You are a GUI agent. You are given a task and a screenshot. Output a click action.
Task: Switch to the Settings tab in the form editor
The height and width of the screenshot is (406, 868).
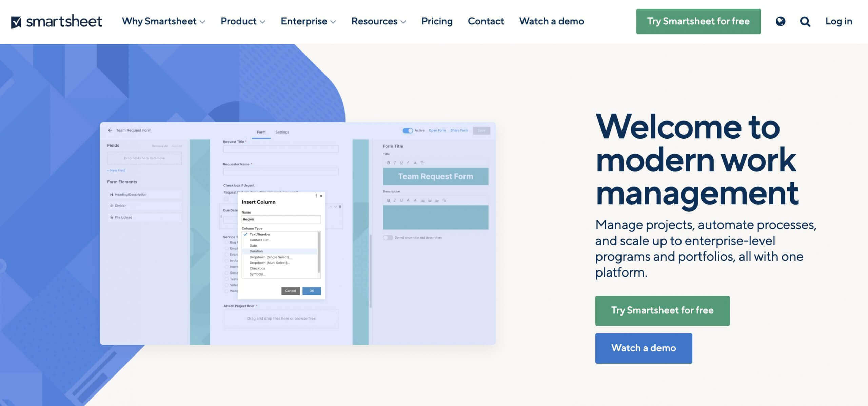[x=282, y=131]
